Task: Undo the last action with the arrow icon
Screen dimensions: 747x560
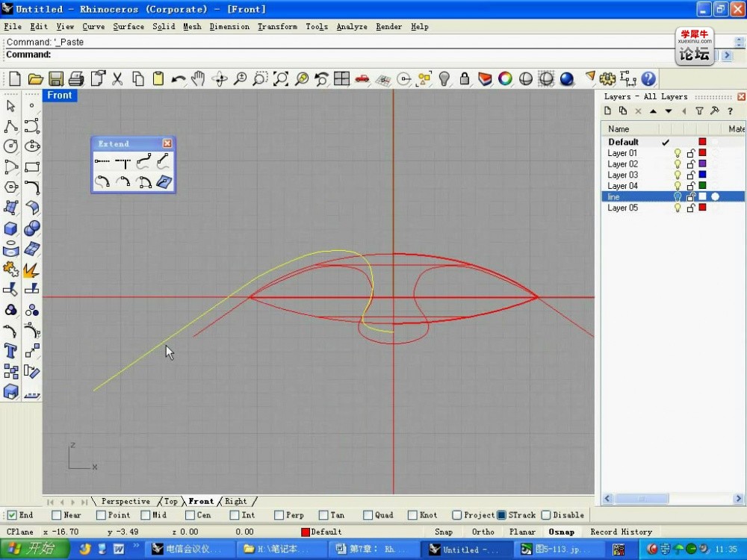Action: coord(179,78)
